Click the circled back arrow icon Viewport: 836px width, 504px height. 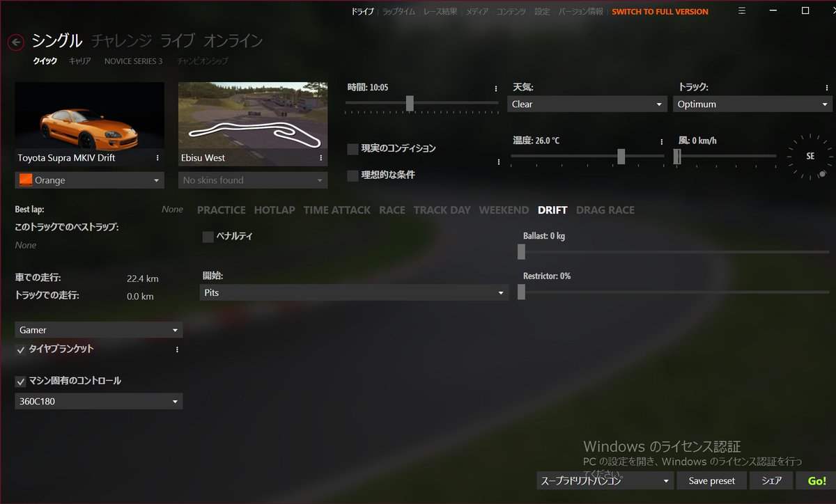[16, 42]
